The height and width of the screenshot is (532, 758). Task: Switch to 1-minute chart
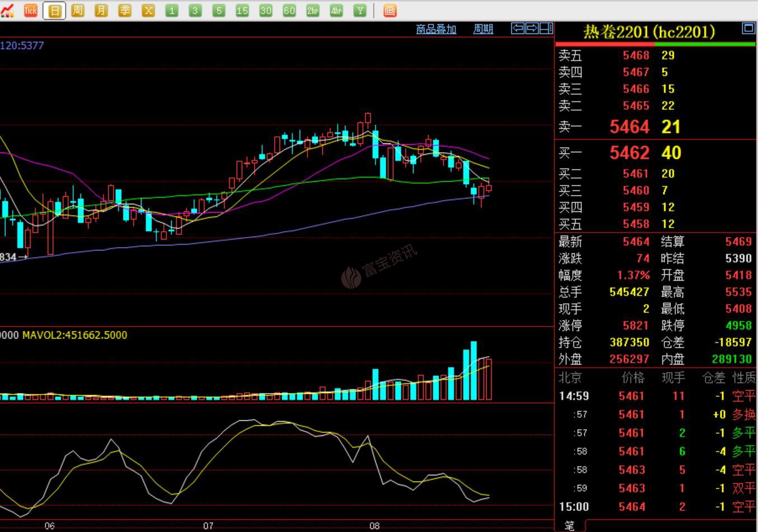pos(172,10)
